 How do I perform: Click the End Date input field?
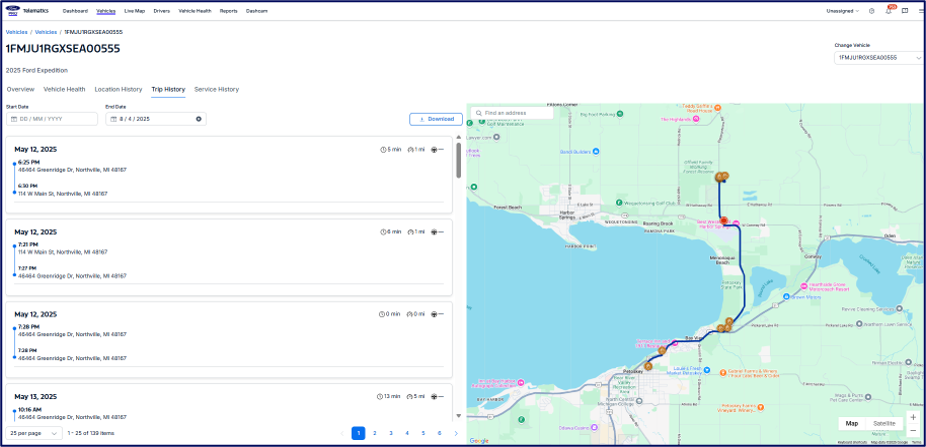pyautogui.click(x=156, y=119)
